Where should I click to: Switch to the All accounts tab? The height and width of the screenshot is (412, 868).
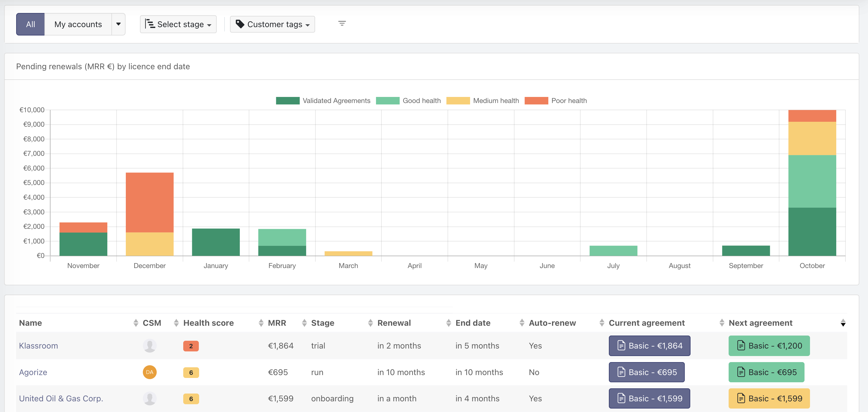[x=30, y=24]
